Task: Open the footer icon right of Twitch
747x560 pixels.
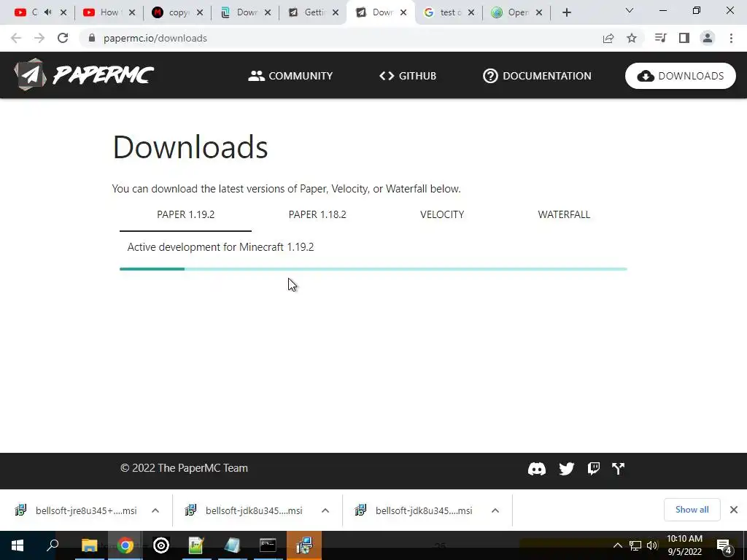Action: (x=619, y=469)
